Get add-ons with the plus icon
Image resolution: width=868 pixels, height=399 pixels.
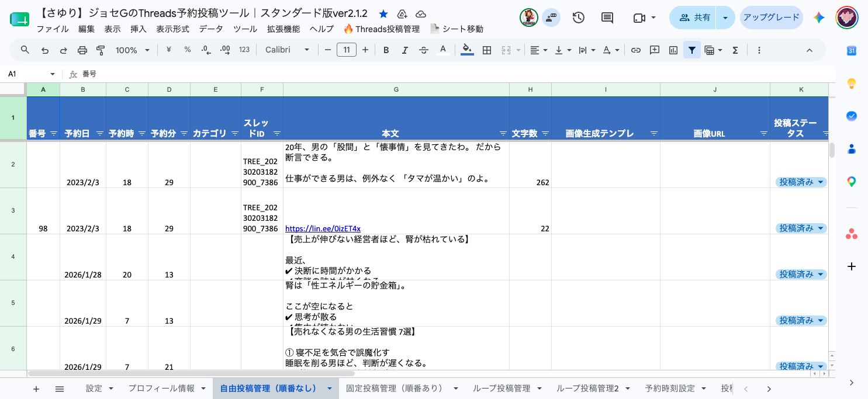pos(852,266)
